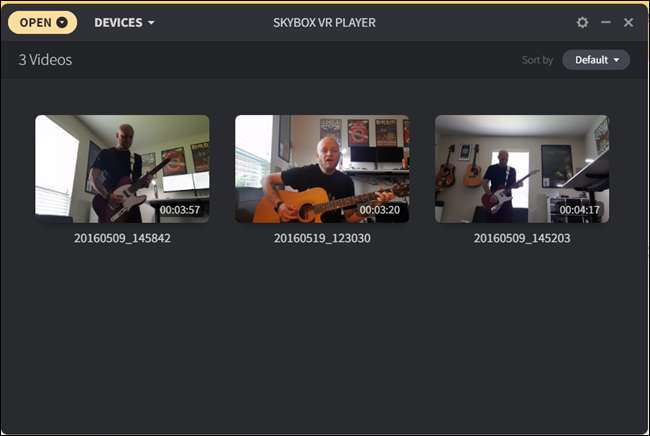Image resolution: width=650 pixels, height=436 pixels.
Task: Click the Default dropdown caret arrow
Action: pos(616,60)
